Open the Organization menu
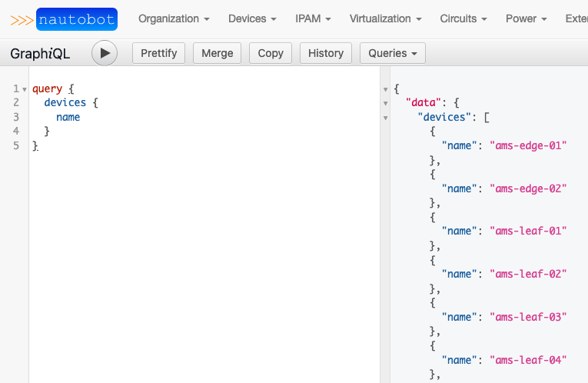588x383 pixels. 174,18
